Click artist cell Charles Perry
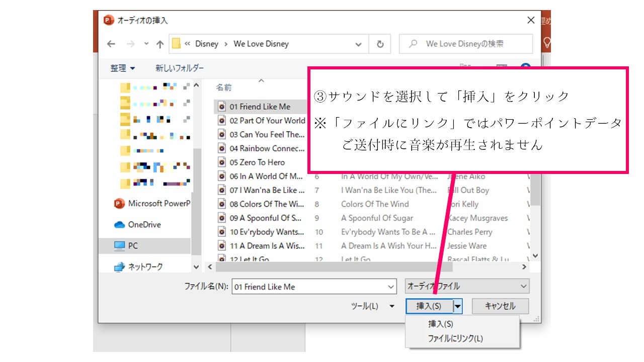 pyautogui.click(x=470, y=232)
